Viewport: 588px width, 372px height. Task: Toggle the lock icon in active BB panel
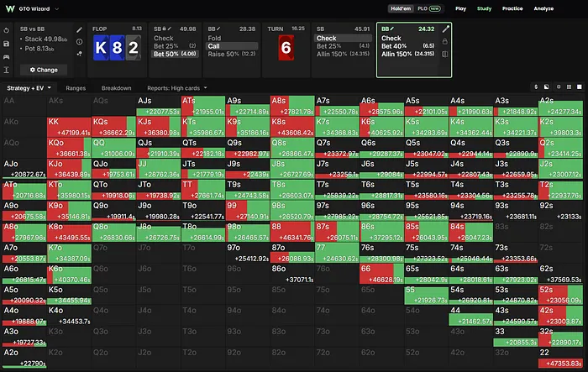tap(445, 41)
